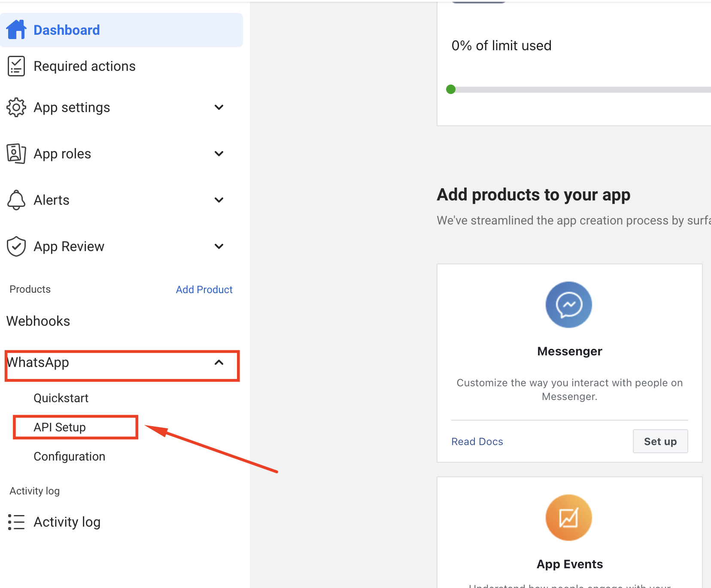Image resolution: width=711 pixels, height=588 pixels.
Task: Click the green usage limit indicator dot
Action: pos(451,89)
